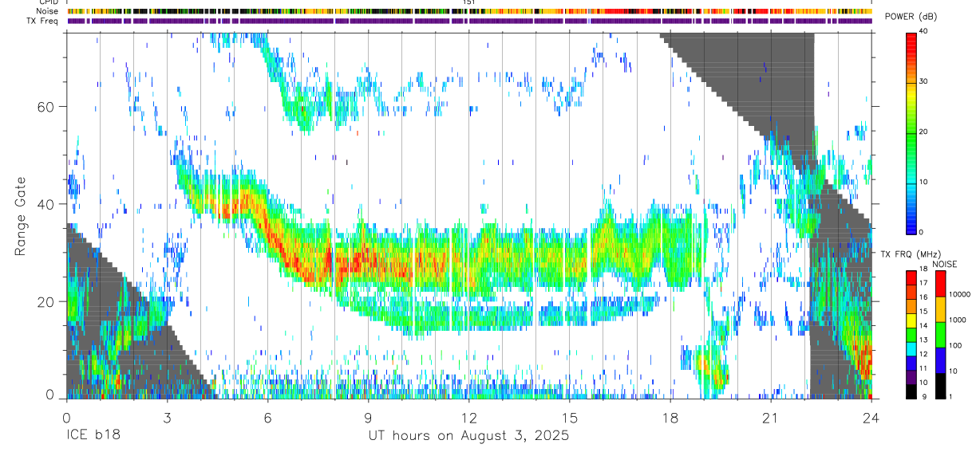The height and width of the screenshot is (452, 980).
Task: Click the Noise row label above the plot
Action: point(47,11)
